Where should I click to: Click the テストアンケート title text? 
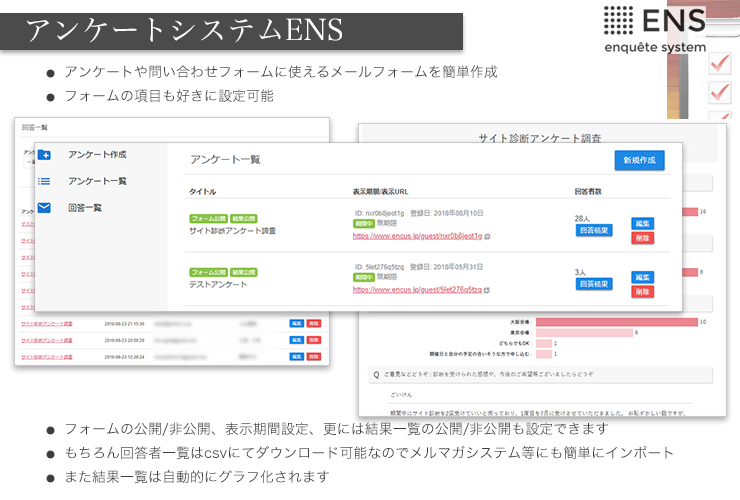coord(218,285)
